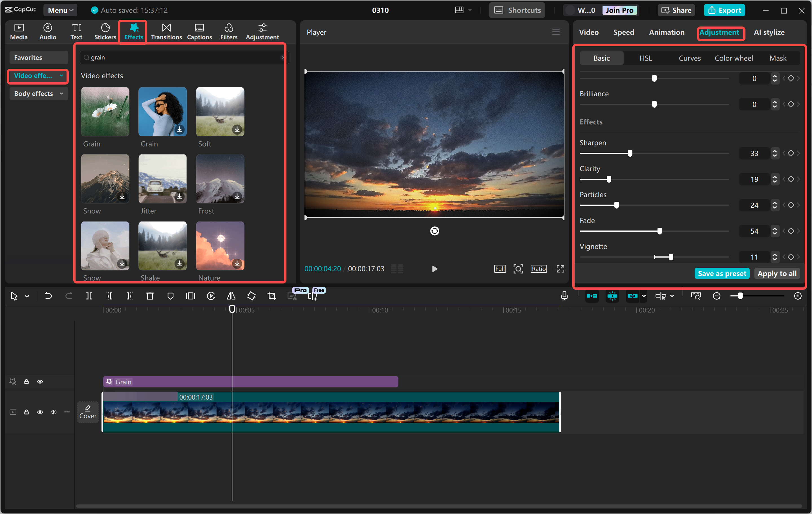Split the clip at the playhead
This screenshot has height=514, width=812.
[89, 296]
